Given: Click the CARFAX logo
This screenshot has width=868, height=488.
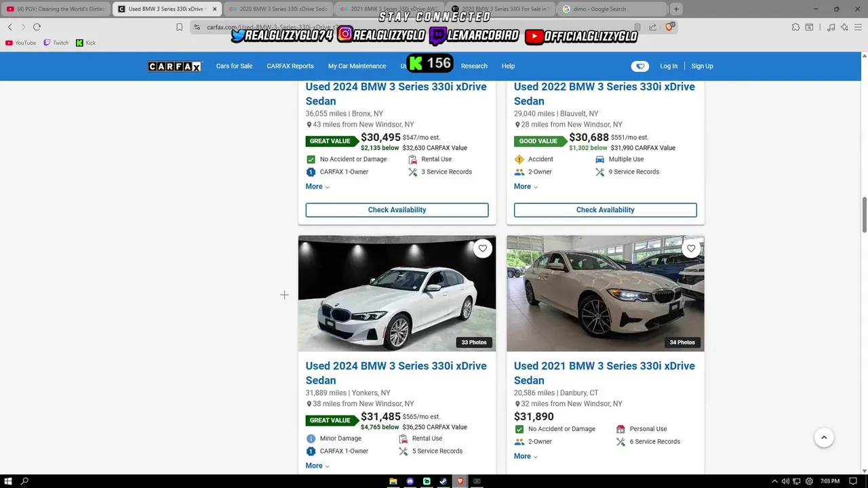Looking at the screenshot, I should [x=175, y=66].
